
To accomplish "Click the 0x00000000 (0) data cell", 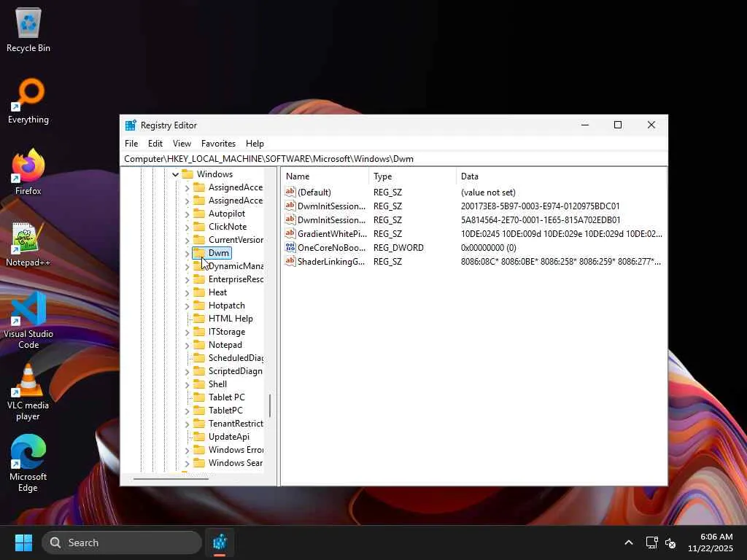I will tap(488, 248).
